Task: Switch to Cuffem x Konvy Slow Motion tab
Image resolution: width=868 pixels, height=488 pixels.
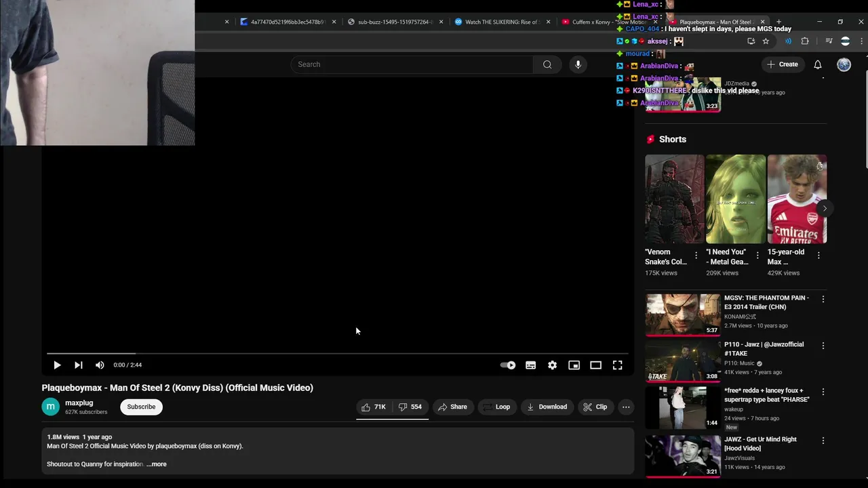Action: (x=609, y=22)
